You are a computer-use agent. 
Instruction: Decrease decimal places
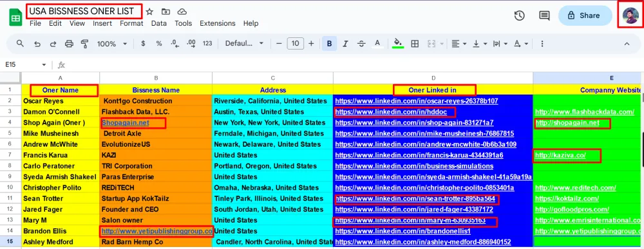tap(175, 44)
